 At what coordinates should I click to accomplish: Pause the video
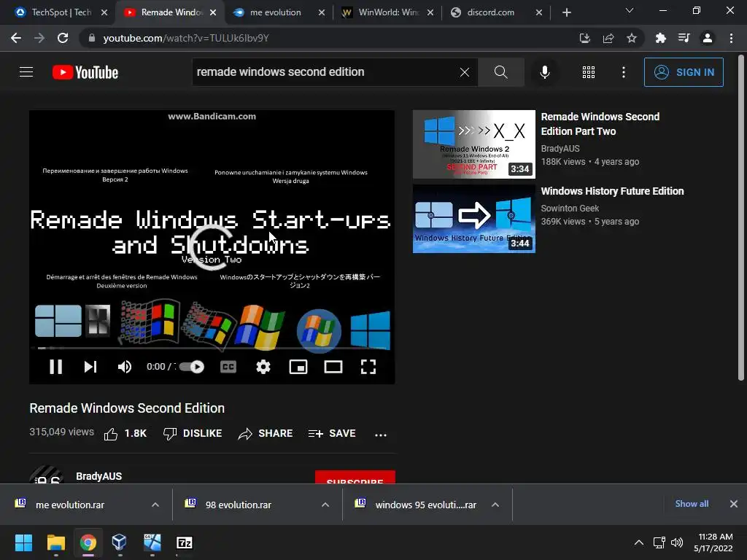55,367
